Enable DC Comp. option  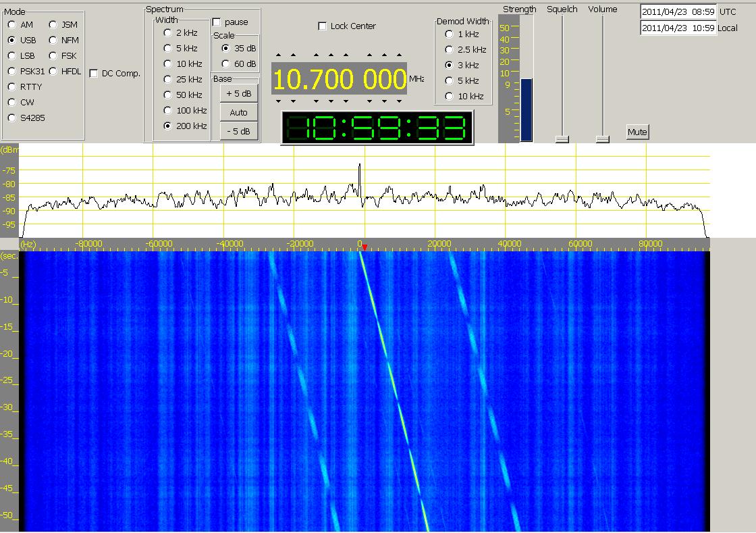click(x=94, y=74)
